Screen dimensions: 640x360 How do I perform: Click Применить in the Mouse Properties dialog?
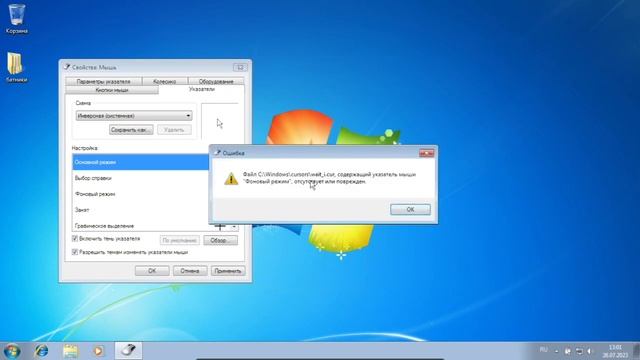[x=228, y=271]
